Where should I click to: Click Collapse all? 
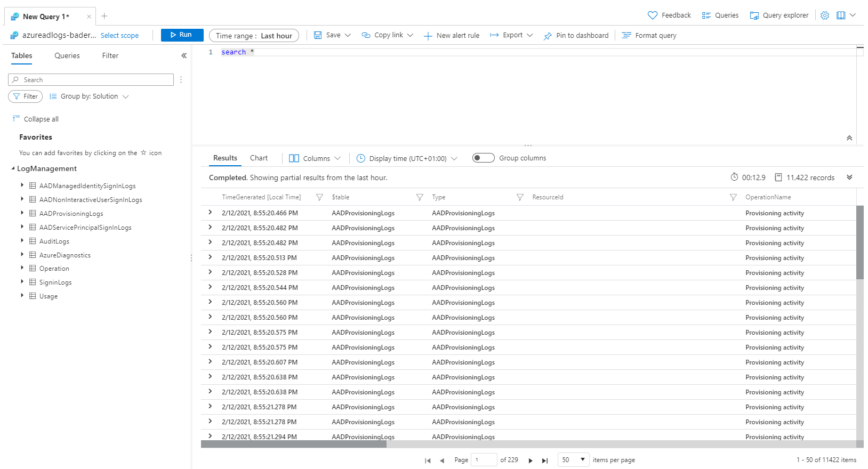coord(35,119)
